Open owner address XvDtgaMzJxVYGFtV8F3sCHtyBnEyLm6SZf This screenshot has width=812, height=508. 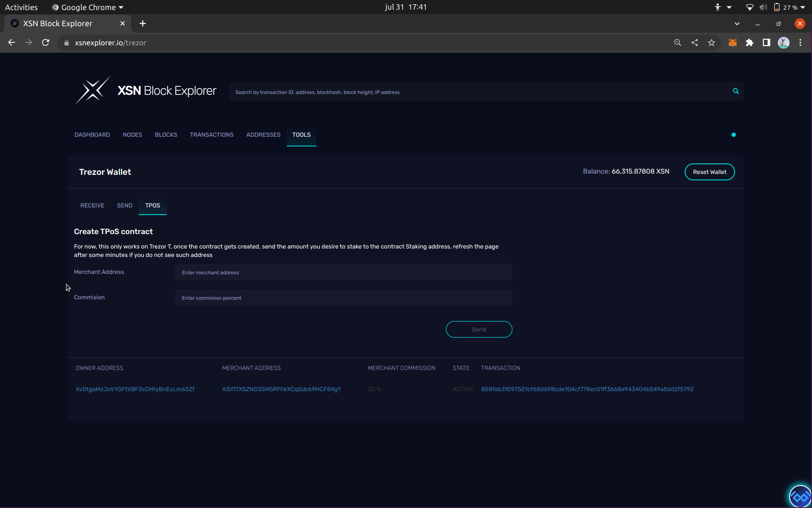(x=135, y=389)
